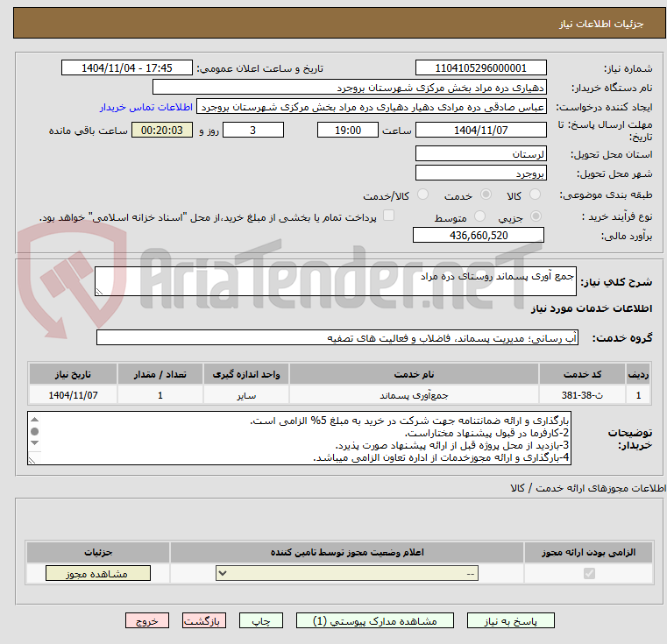This screenshot has width=667, height=644.
Task: Click the نام خدمت column header
Action: 414,374
